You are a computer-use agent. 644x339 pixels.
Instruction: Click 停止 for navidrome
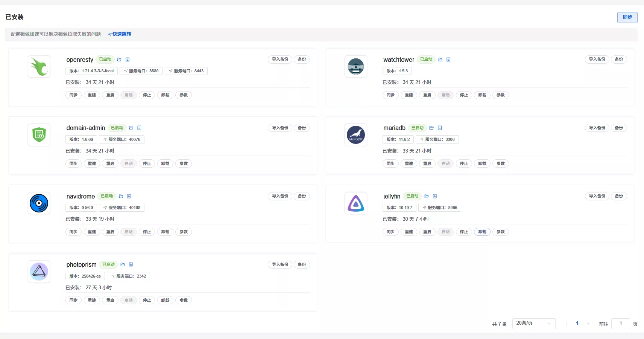[x=147, y=232]
